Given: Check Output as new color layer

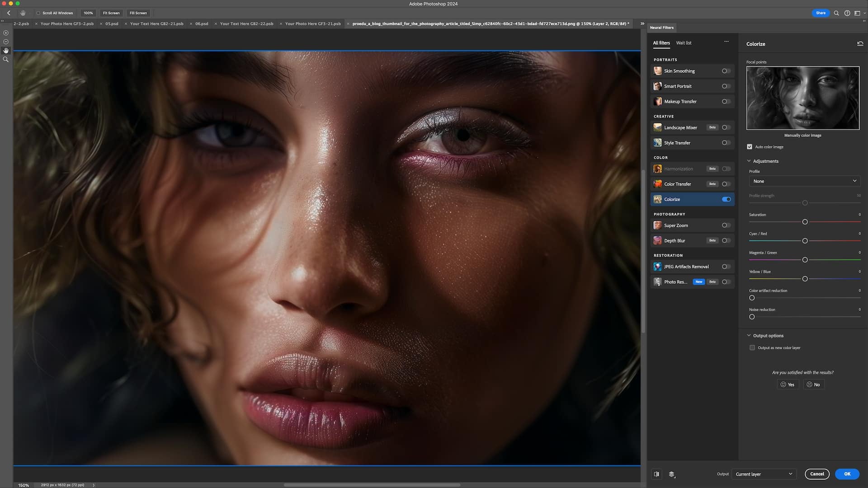Looking at the screenshot, I should [x=752, y=347].
